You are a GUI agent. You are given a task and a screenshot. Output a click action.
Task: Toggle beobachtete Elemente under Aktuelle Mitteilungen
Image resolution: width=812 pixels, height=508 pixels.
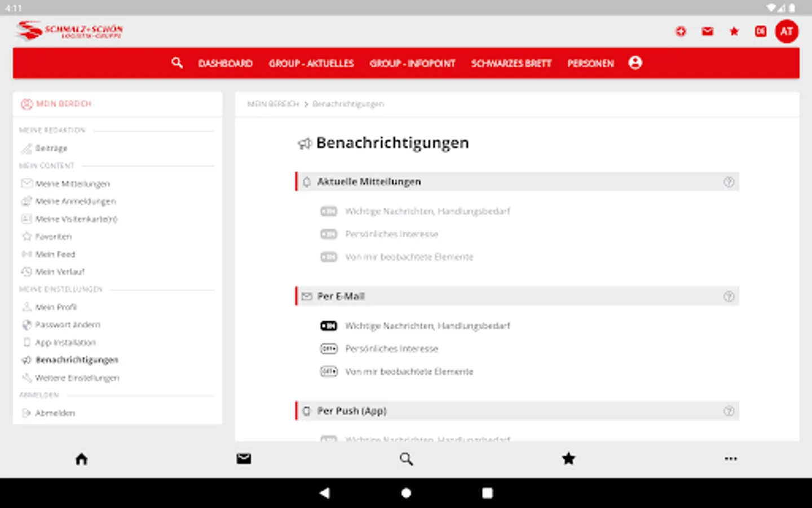pyautogui.click(x=329, y=257)
